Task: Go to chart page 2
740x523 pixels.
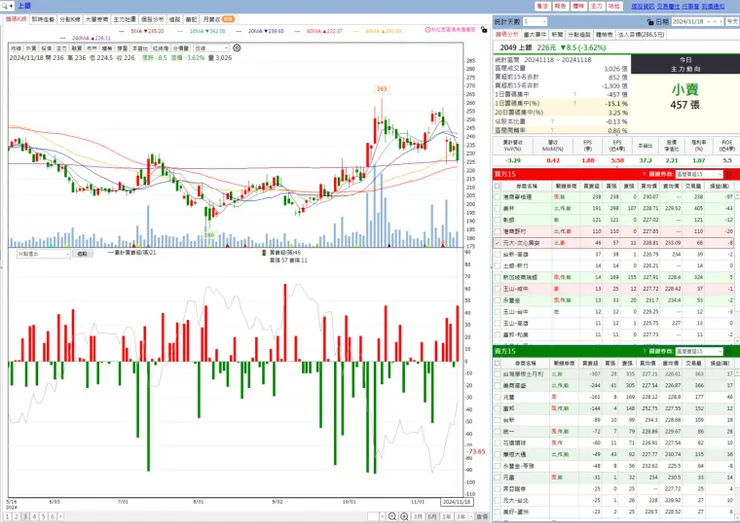Action: tap(17, 517)
